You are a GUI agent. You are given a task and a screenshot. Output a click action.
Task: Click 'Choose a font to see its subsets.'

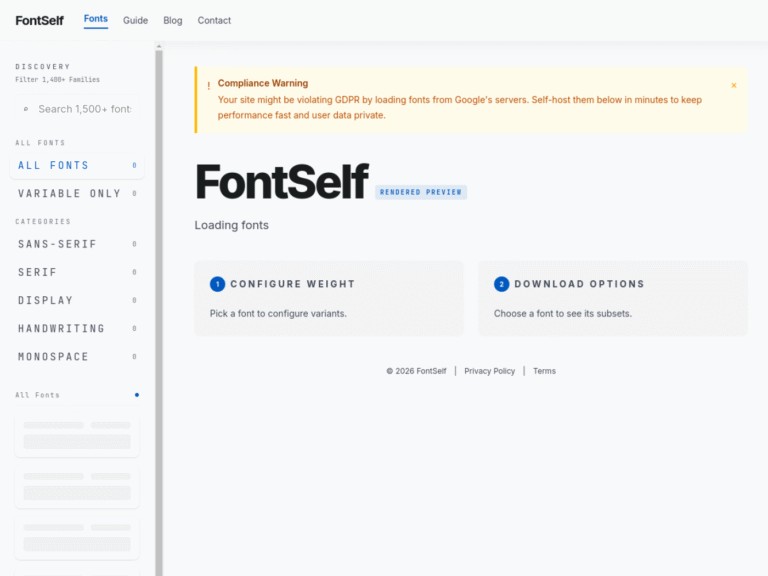point(563,313)
